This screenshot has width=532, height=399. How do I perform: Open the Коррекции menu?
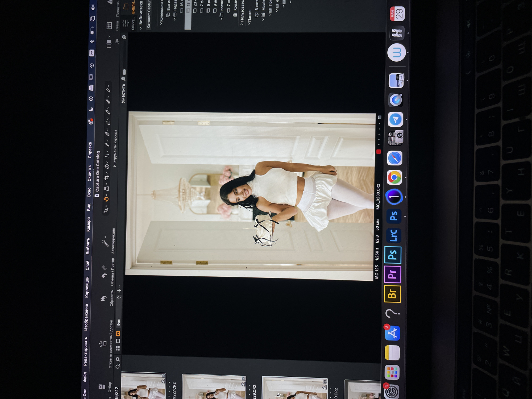(87, 287)
